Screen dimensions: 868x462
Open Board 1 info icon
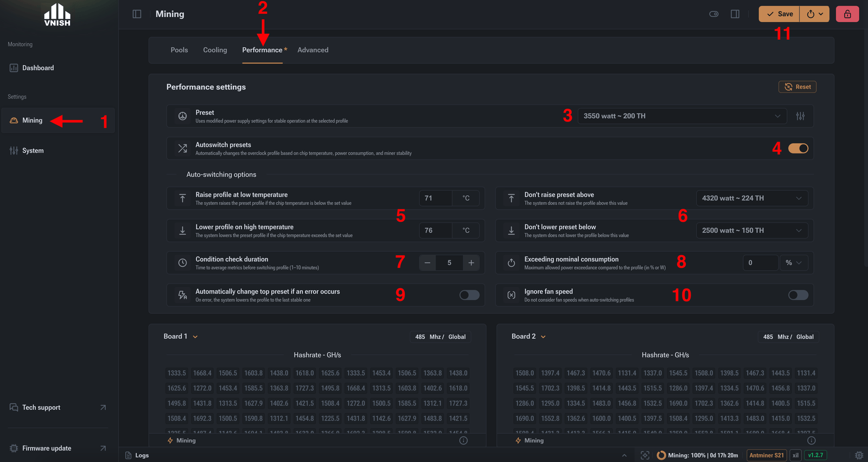click(x=463, y=440)
